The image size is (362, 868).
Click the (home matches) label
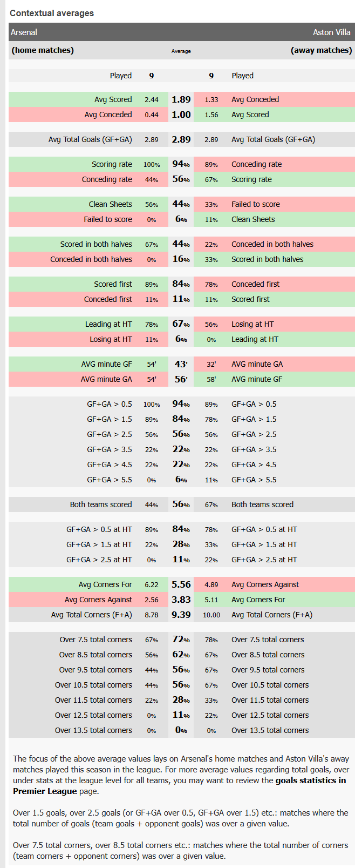tap(43, 50)
